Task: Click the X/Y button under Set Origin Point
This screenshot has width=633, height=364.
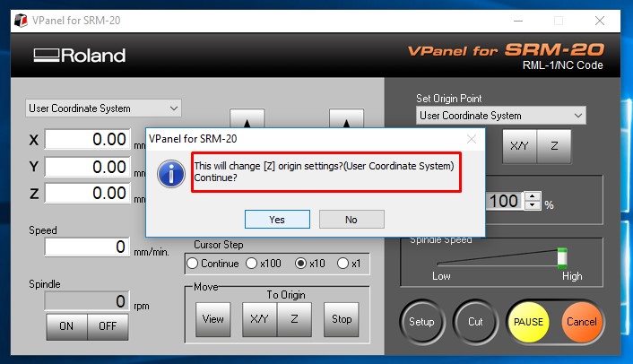Action: (x=519, y=145)
